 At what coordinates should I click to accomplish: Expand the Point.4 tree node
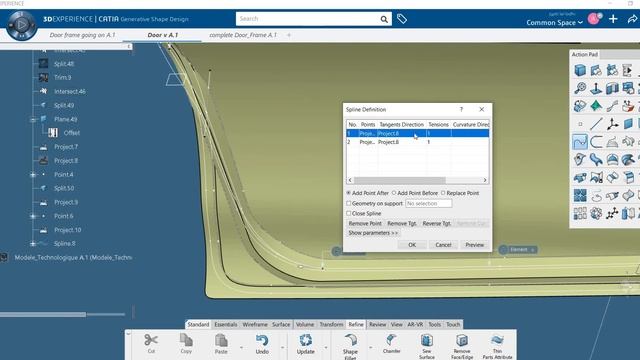(33, 174)
